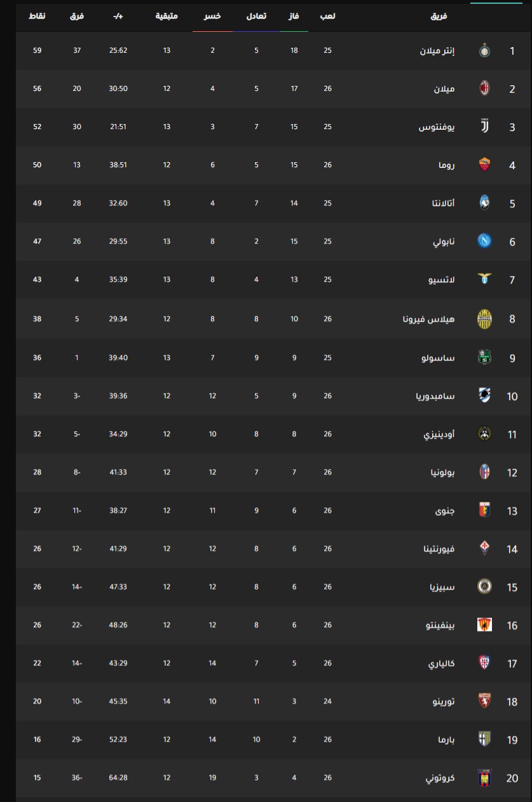Sort by the فاز wins column

[x=294, y=15]
